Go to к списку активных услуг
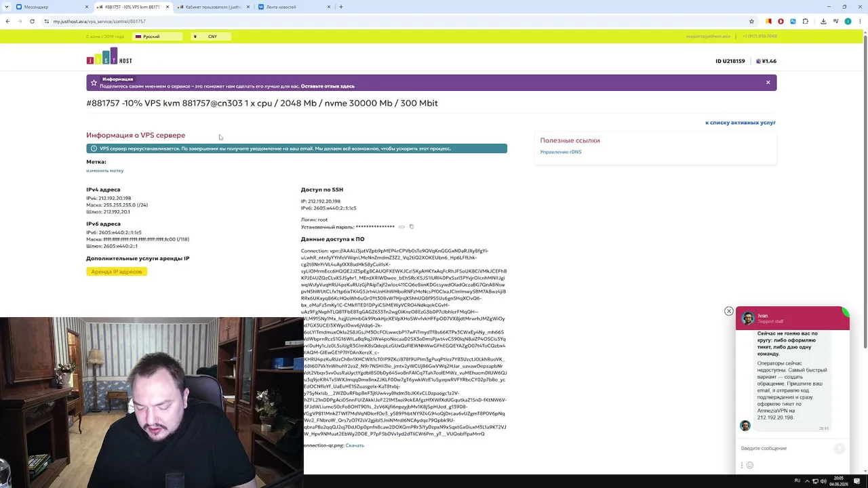 point(741,123)
